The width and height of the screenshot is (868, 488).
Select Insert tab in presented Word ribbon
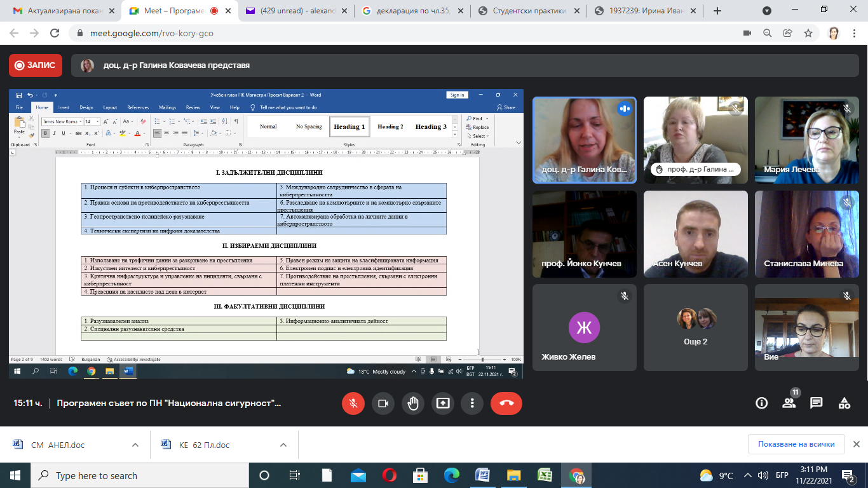pyautogui.click(x=64, y=107)
